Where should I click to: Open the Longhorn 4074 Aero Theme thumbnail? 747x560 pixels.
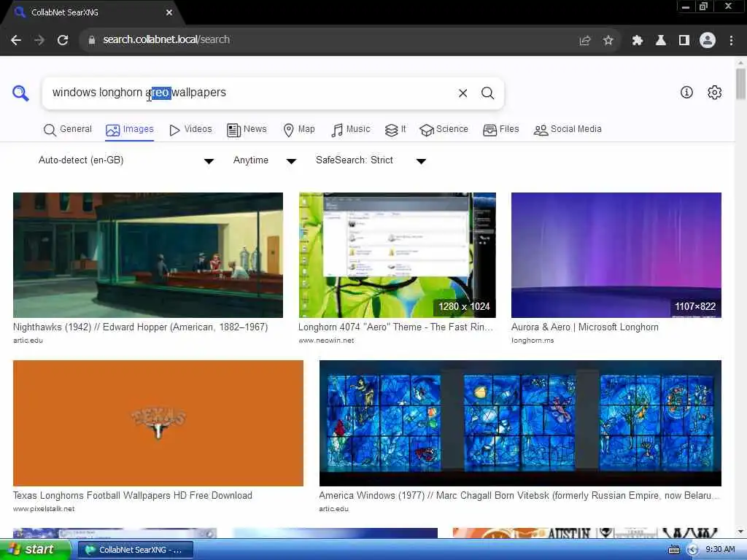(x=397, y=254)
